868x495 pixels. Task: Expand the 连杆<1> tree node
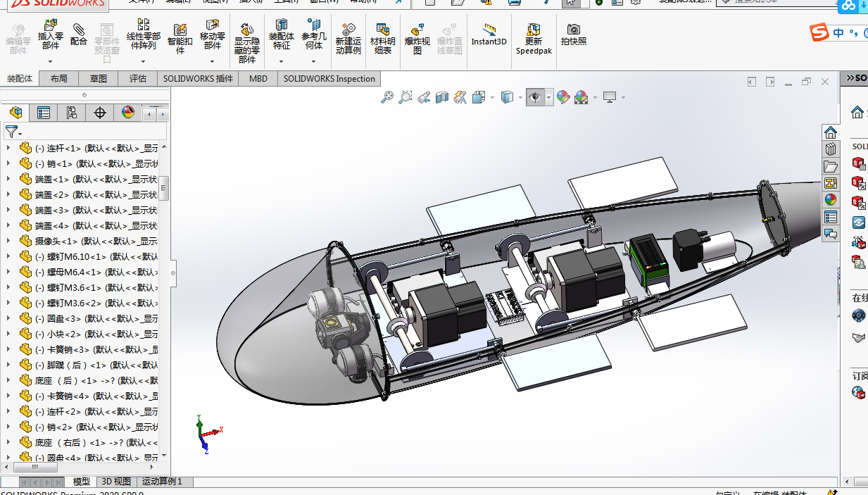(x=8, y=148)
